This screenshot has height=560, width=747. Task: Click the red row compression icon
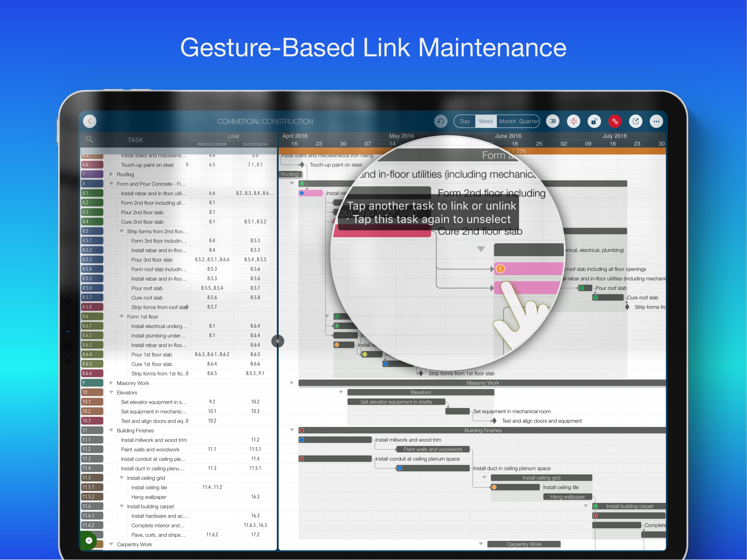[x=573, y=121]
